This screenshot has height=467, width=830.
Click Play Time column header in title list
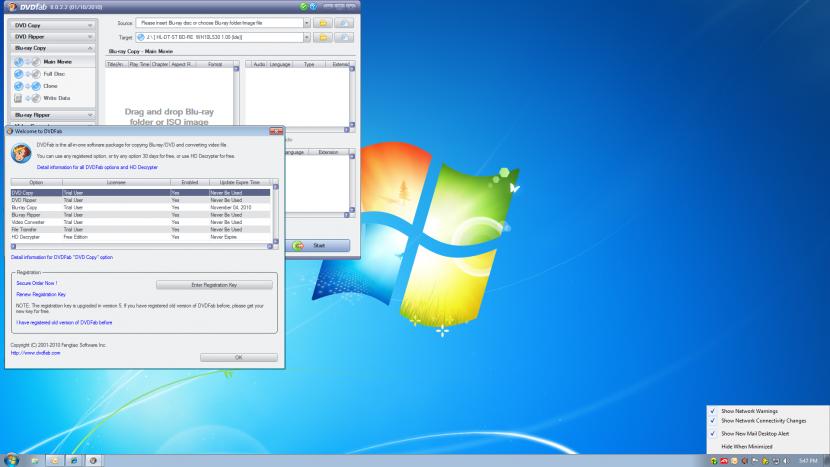[140, 64]
